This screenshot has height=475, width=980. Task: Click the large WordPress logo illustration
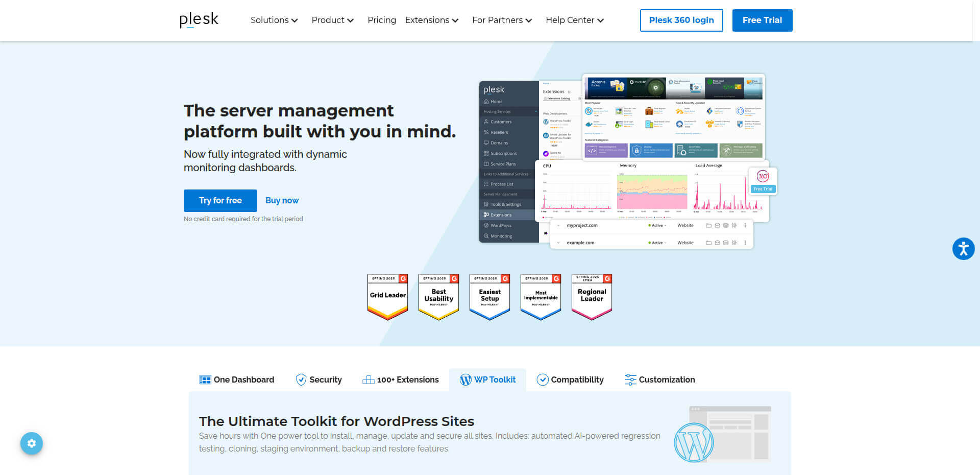pyautogui.click(x=694, y=442)
